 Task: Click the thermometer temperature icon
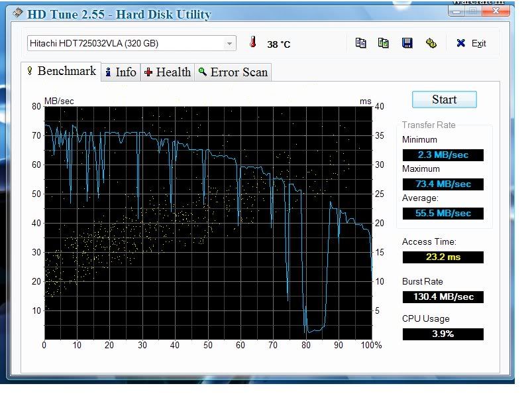point(252,42)
